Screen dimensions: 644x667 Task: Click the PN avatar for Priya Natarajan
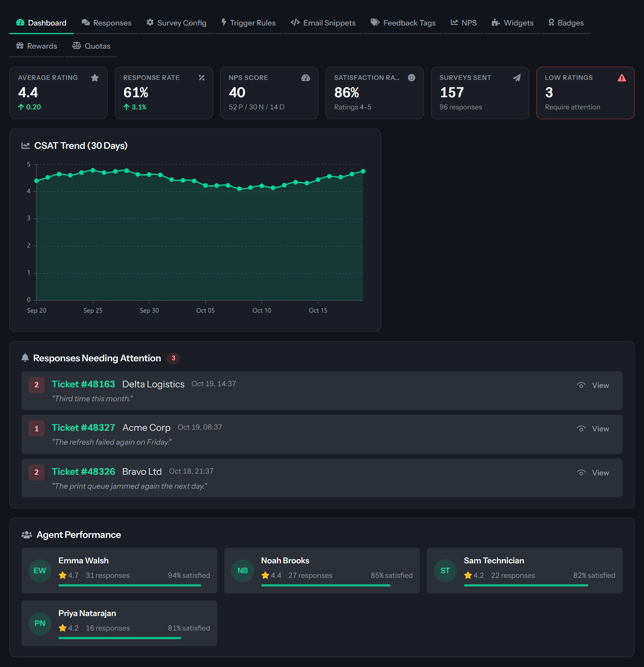pos(40,624)
